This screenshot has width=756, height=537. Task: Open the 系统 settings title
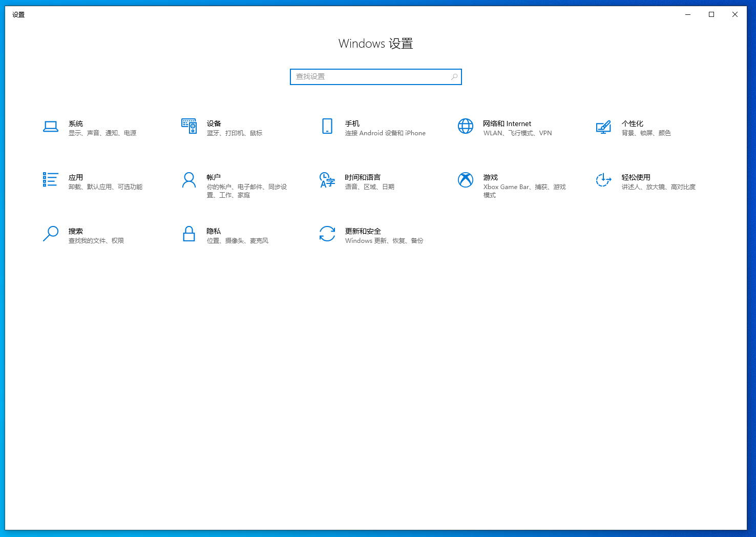[76, 123]
